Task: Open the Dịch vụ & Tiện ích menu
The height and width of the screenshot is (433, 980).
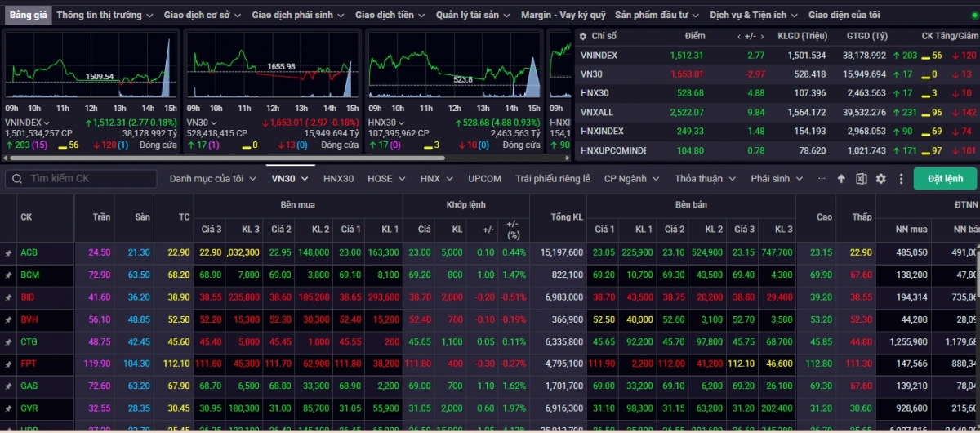Action: point(755,15)
